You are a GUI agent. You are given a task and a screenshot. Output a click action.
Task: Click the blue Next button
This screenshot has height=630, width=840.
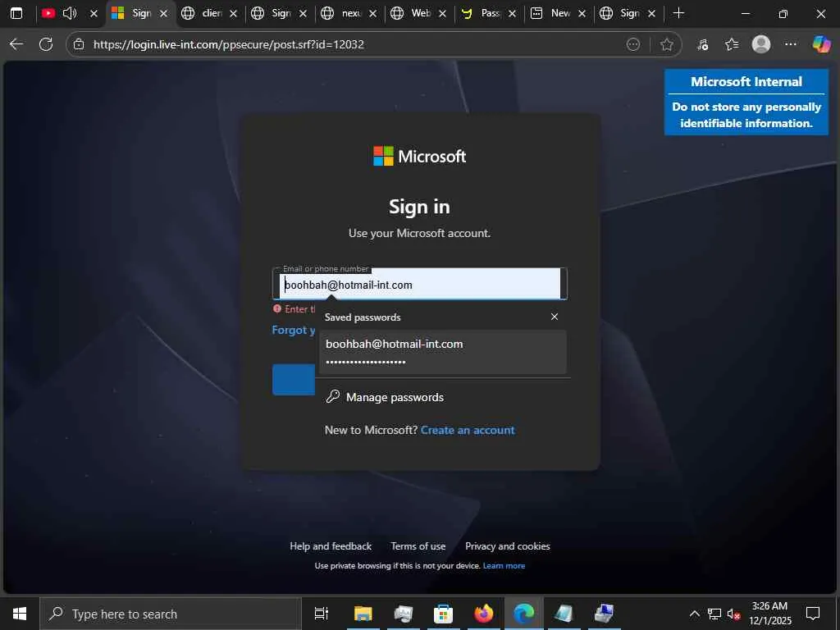point(294,380)
